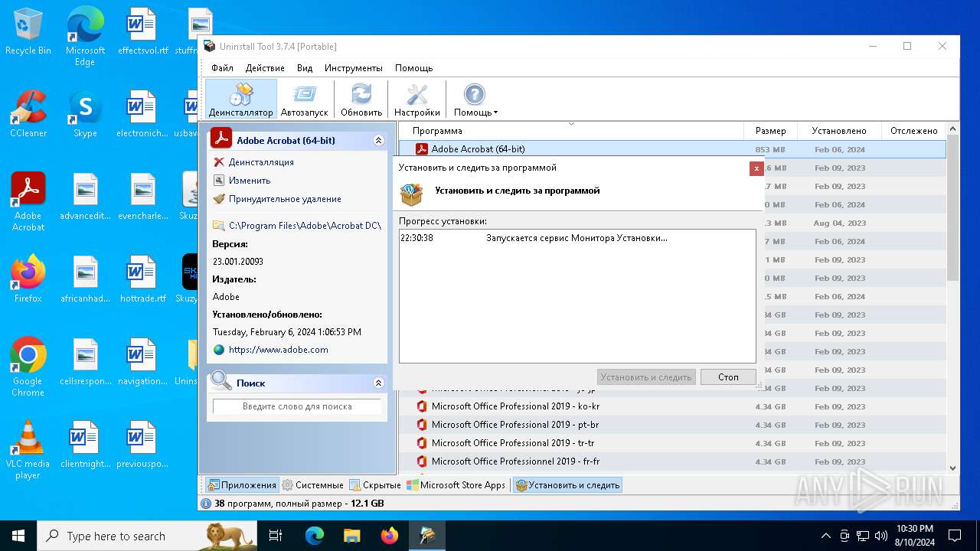The image size is (980, 551).
Task: Open the Firefox desktop shortcut
Action: tap(28, 279)
